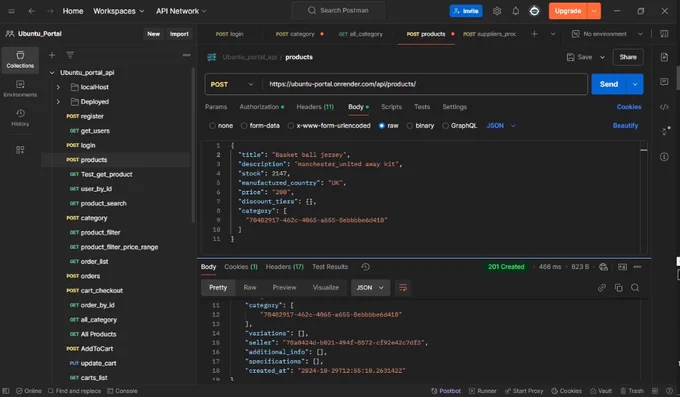The image size is (680, 397).
Task: Open the user avatar menu
Action: coord(534,11)
